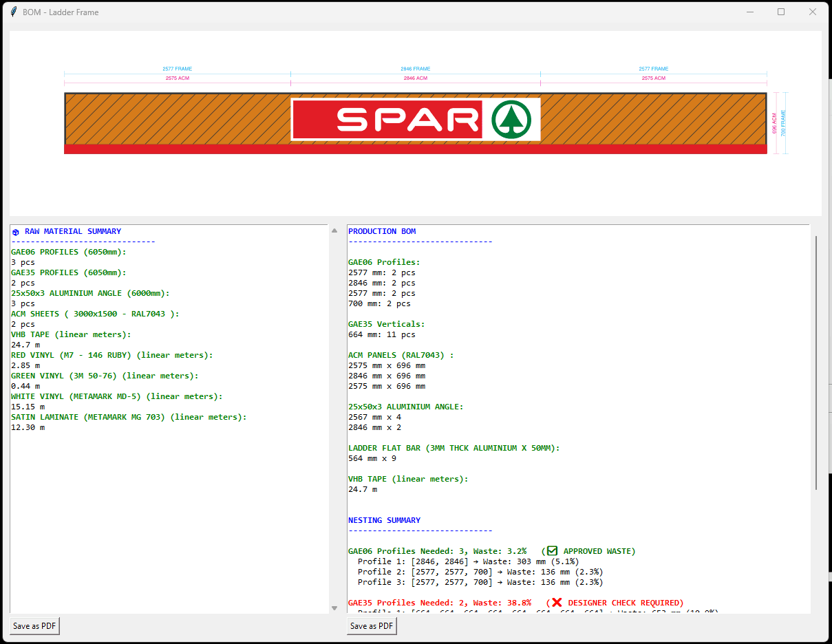
Task: Click the 2846 ACM dimension label
Action: [x=416, y=78]
